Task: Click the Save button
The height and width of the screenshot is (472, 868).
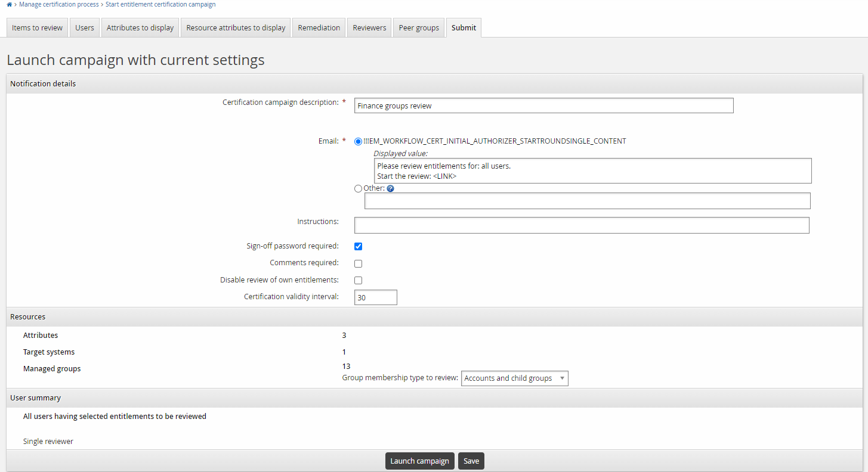Action: coord(471,461)
